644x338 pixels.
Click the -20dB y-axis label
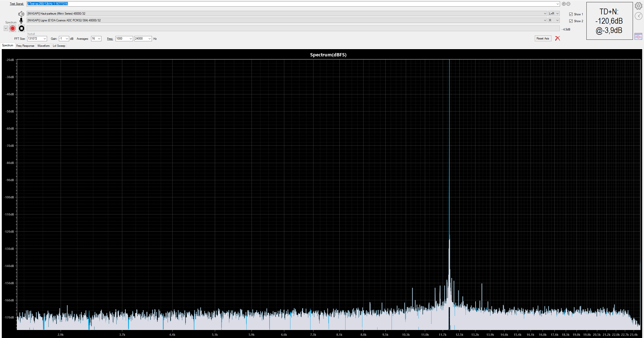10,60
